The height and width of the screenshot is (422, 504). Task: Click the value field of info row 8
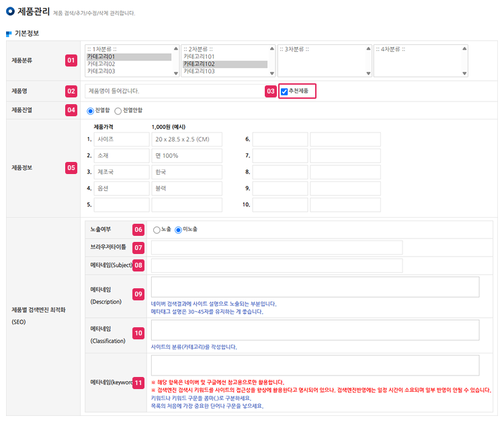[345, 172]
